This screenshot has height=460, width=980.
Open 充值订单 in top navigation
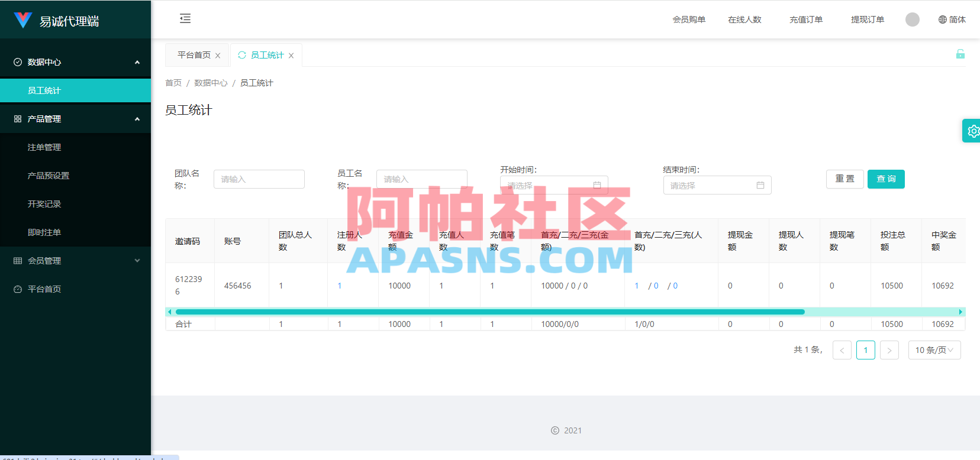[806, 20]
